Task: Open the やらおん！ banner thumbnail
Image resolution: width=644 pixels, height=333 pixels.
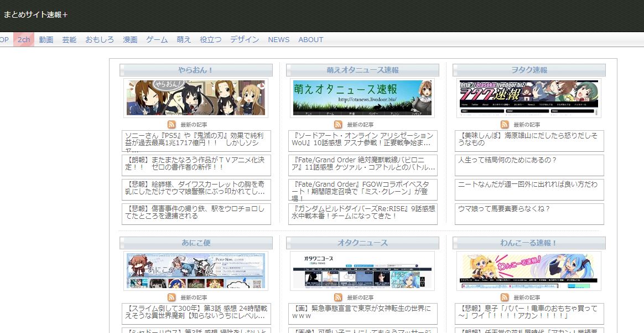Action: (x=196, y=98)
